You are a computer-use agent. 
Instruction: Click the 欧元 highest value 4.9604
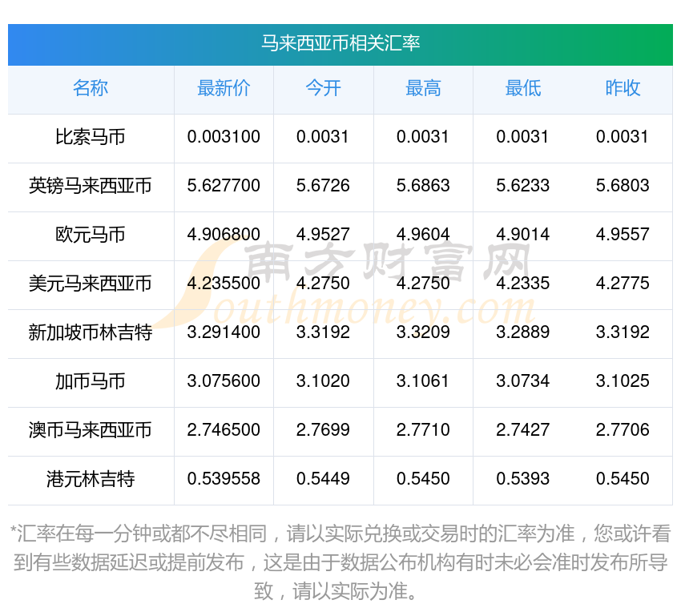coord(423,235)
